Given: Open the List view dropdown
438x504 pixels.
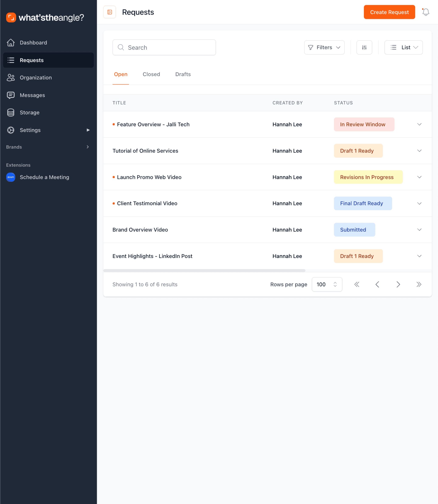Looking at the screenshot, I should [x=403, y=47].
